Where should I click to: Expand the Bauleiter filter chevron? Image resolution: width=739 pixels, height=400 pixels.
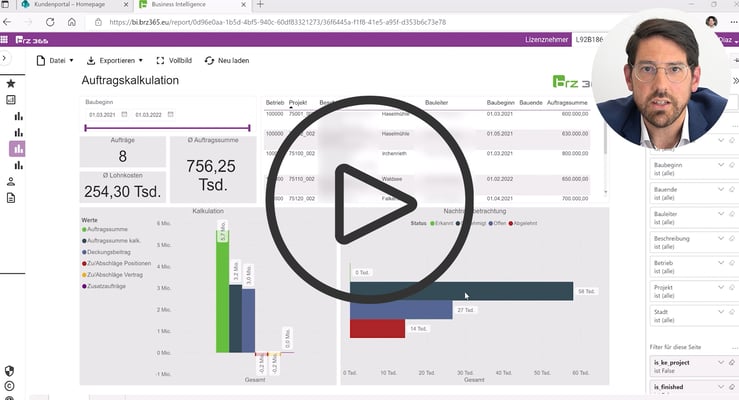tap(721, 212)
